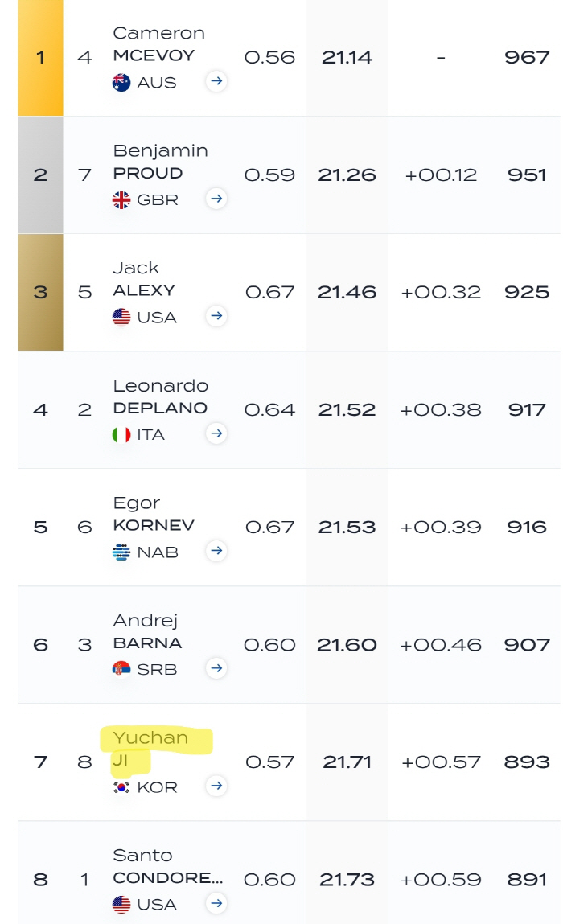Open Egor Kornev's profile arrow icon
The height and width of the screenshot is (924, 563).
[x=216, y=550]
